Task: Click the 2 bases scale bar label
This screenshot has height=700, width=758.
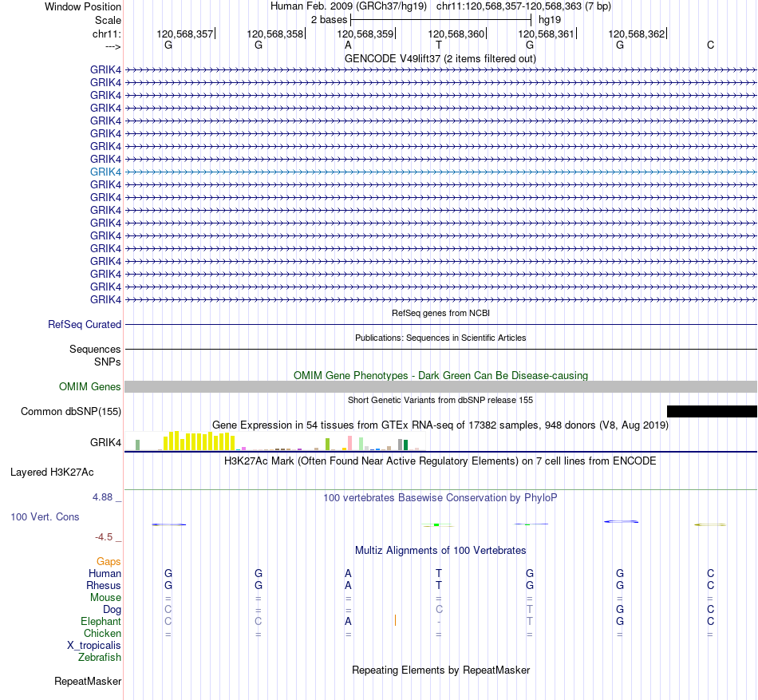Action: 329,20
